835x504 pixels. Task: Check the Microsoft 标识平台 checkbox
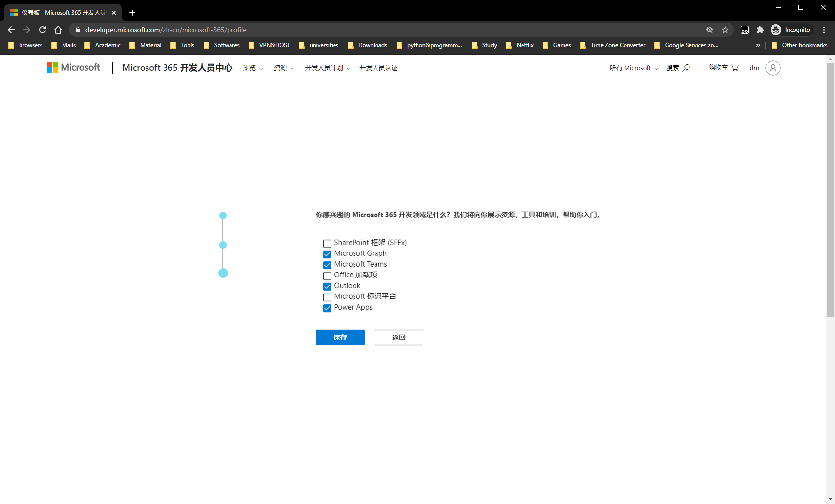pos(327,297)
